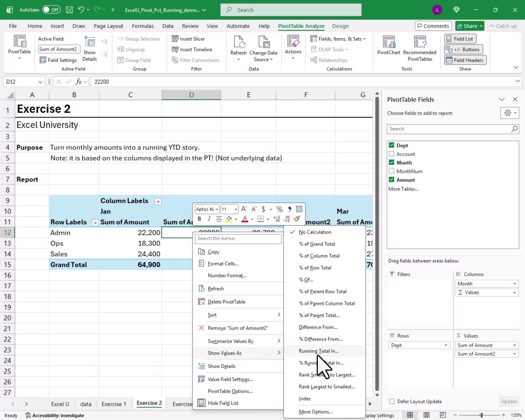The width and height of the screenshot is (525, 420).
Task: Click the accounting dollar format icon
Action: point(263,209)
